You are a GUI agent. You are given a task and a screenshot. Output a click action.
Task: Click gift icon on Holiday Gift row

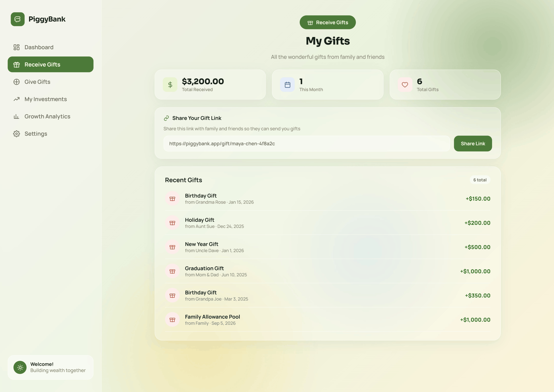coord(172,223)
